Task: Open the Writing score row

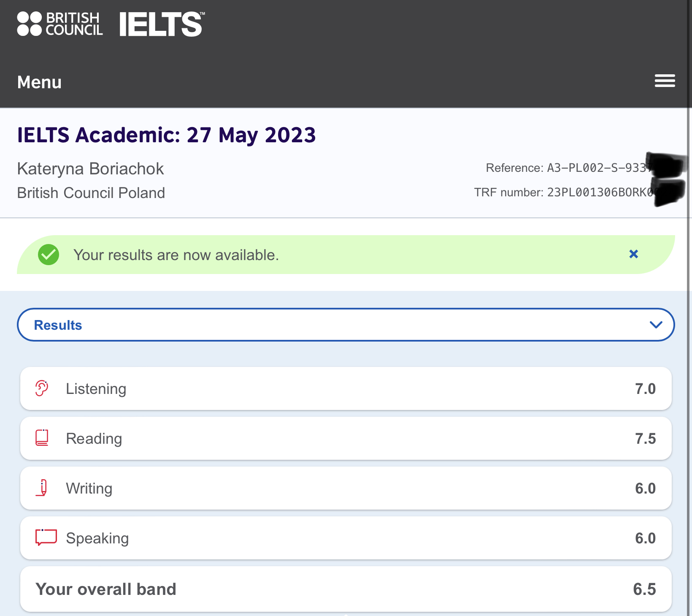Action: 346,488
